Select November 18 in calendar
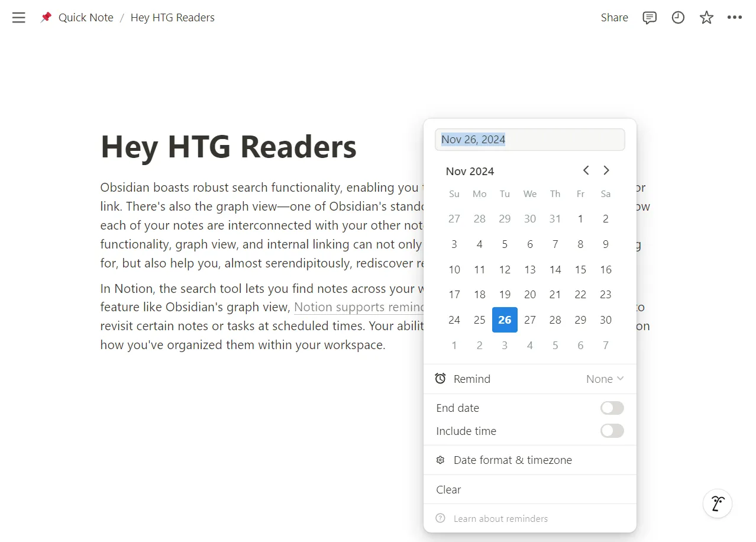 tap(480, 294)
